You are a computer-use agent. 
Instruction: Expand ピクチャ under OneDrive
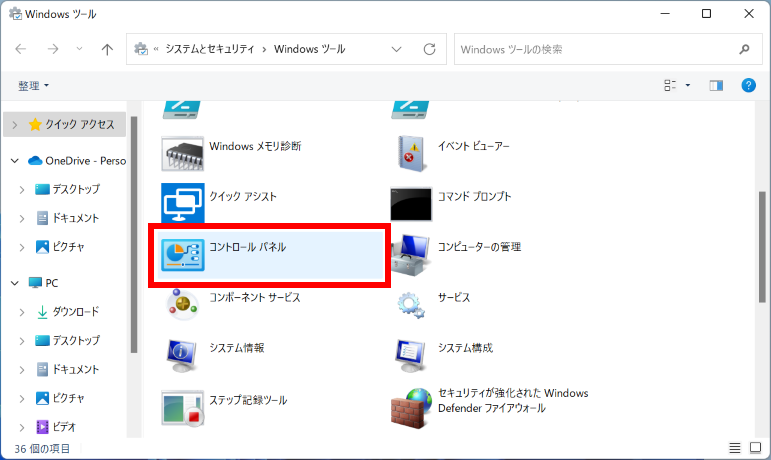(22, 247)
